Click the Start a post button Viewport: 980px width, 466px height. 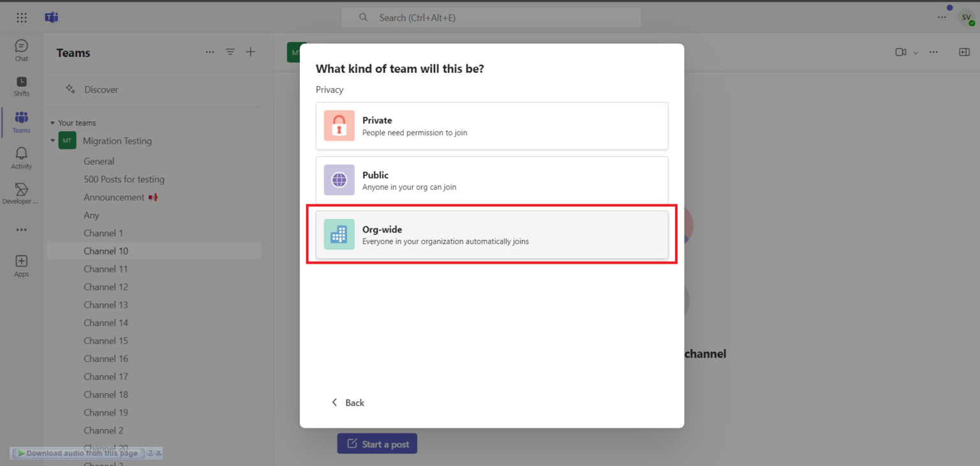[376, 443]
